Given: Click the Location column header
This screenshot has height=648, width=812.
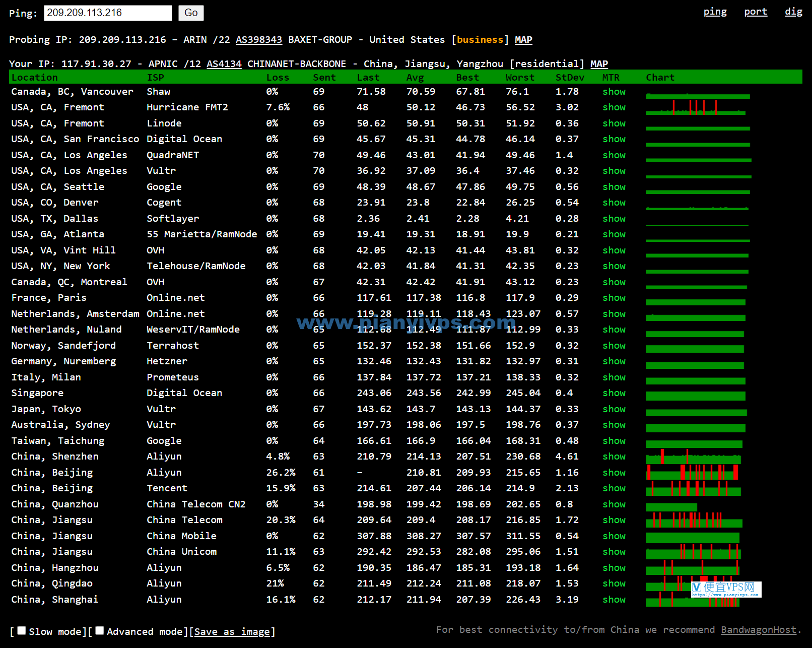Looking at the screenshot, I should coord(35,78).
